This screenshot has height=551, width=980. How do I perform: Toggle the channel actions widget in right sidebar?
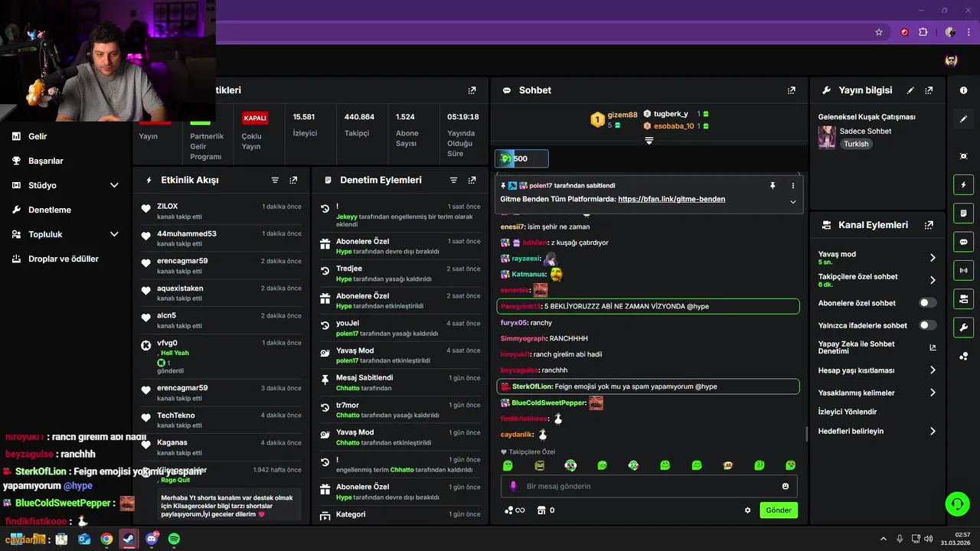(x=963, y=298)
